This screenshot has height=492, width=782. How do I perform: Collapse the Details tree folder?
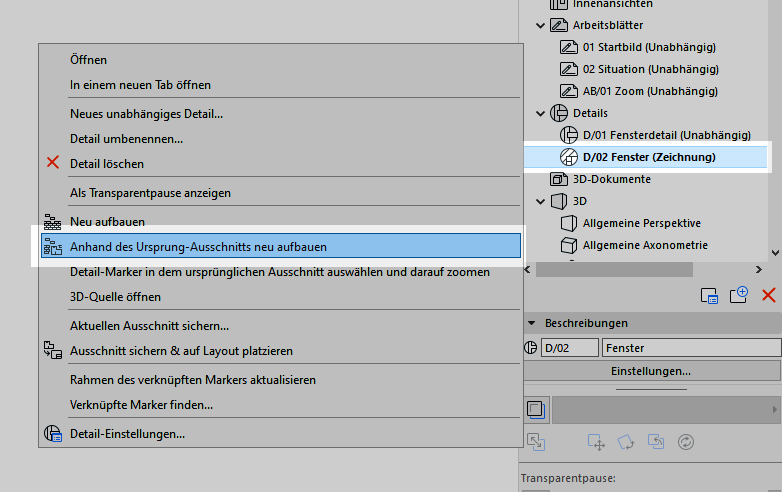click(x=542, y=113)
